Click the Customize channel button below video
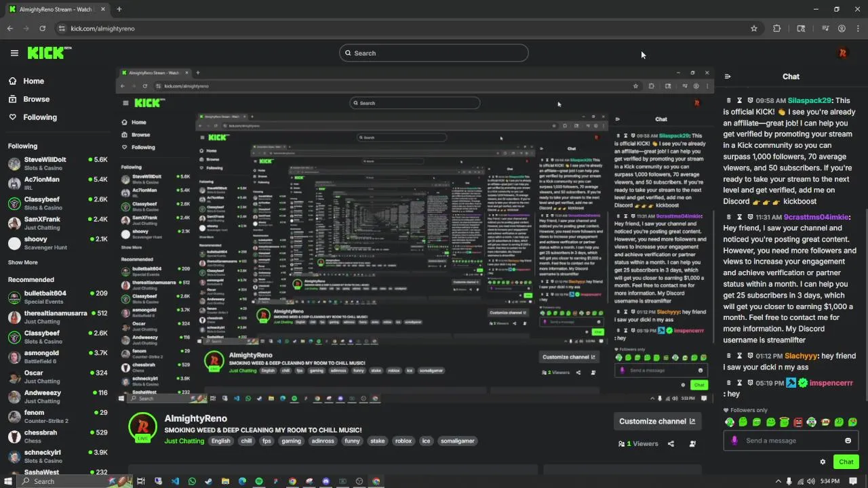This screenshot has height=488, width=868. 656,421
